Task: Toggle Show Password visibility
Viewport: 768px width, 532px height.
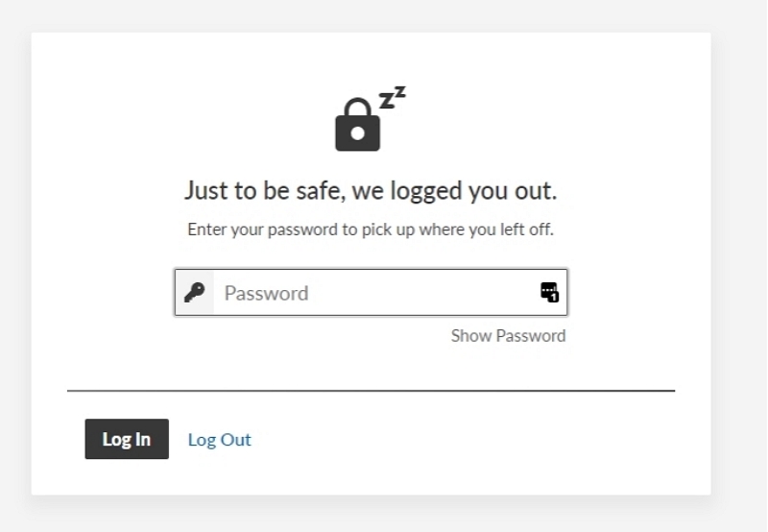Action: [508, 335]
